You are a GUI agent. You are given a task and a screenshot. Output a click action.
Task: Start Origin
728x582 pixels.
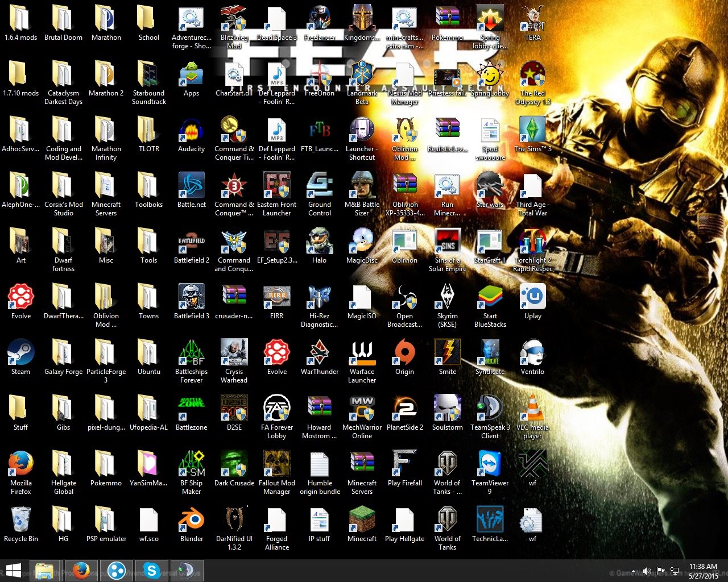tap(404, 352)
